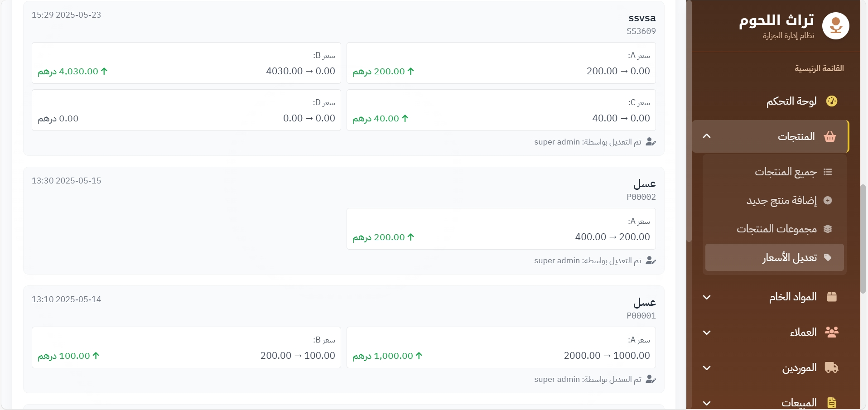Click the dashboard gauge icon
This screenshot has height=410, width=868.
(832, 101)
